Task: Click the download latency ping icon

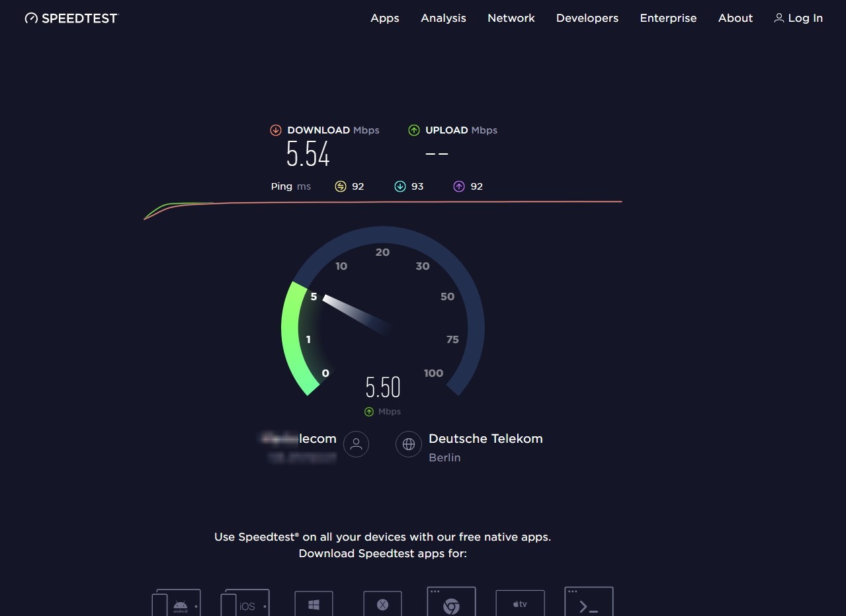Action: pyautogui.click(x=400, y=186)
